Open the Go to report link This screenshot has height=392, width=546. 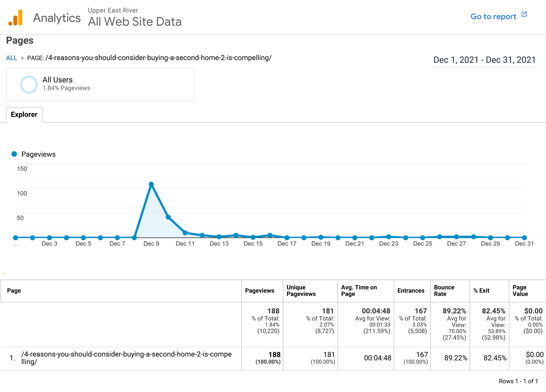[493, 17]
